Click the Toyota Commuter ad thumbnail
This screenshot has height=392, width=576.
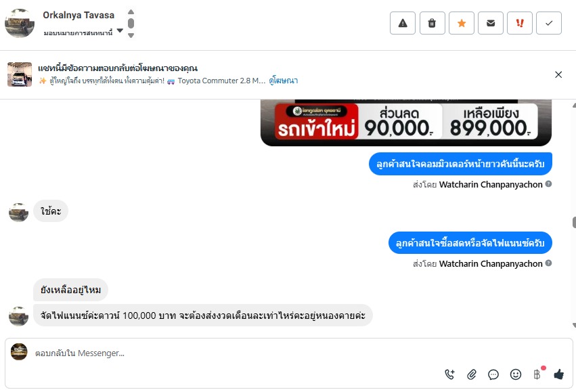coord(20,74)
